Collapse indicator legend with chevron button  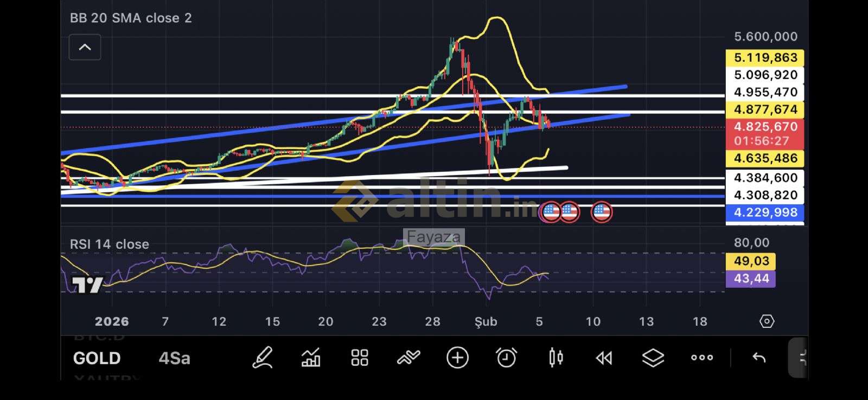pos(85,47)
